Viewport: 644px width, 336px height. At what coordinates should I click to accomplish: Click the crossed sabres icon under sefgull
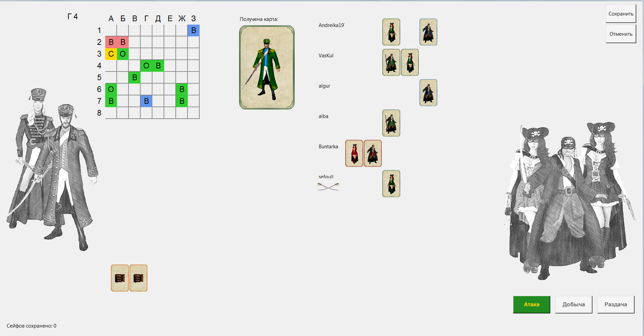[x=328, y=186]
